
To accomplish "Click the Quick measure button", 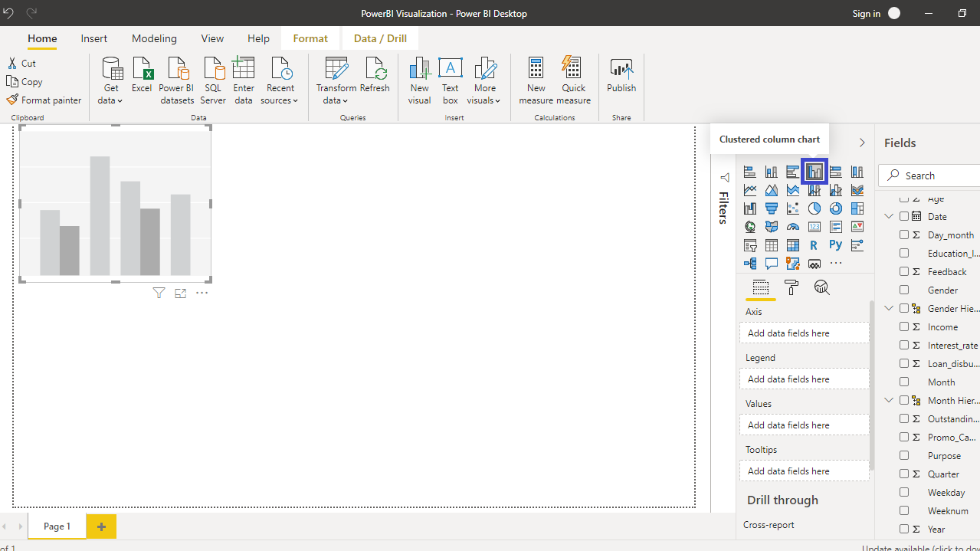I will tap(573, 80).
